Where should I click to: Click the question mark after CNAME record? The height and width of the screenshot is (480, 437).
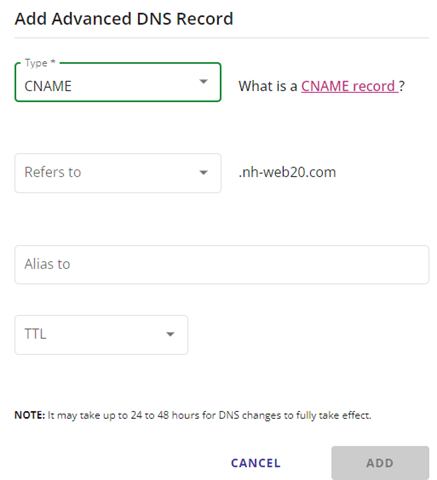click(x=402, y=86)
